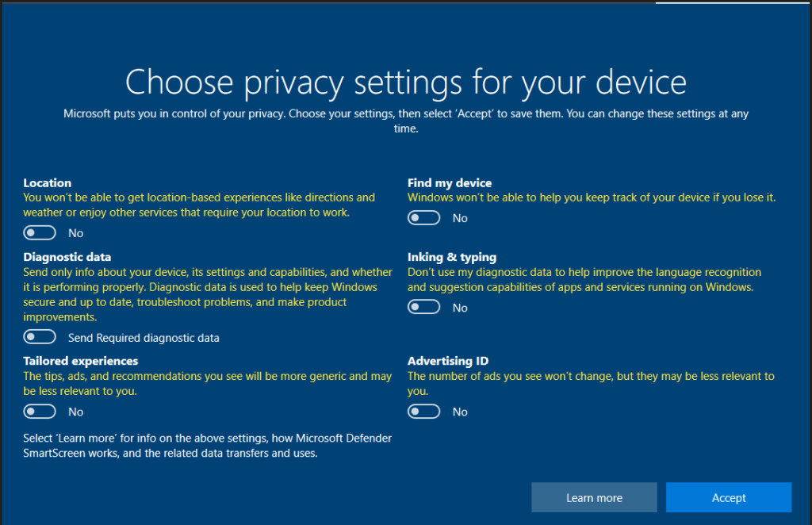Switch on Tailored experiences toggle
Image resolution: width=812 pixels, height=525 pixels.
click(40, 412)
